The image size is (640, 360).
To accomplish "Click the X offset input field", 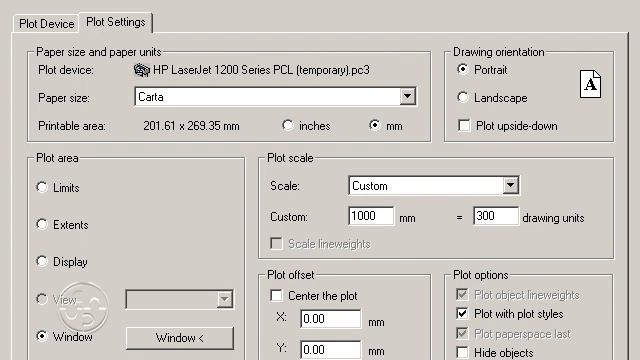I will coord(331,319).
